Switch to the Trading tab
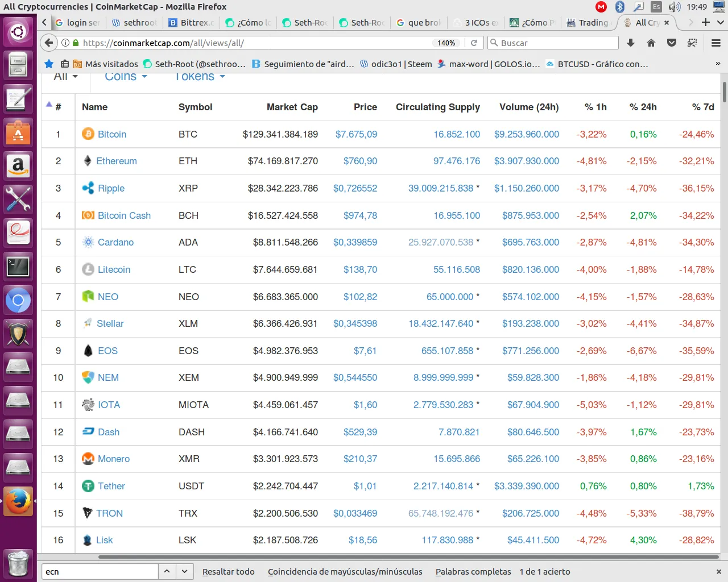The image size is (728, 582). tap(589, 22)
